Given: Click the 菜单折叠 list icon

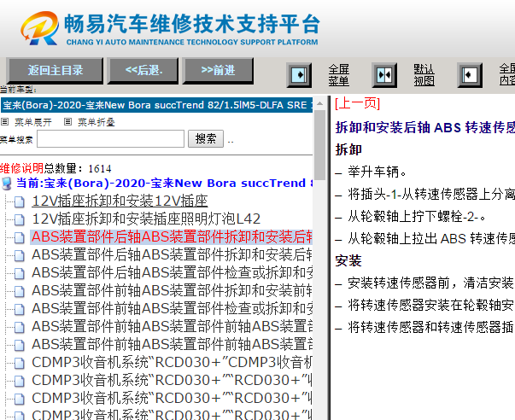Looking at the screenshot, I should coord(67,122).
